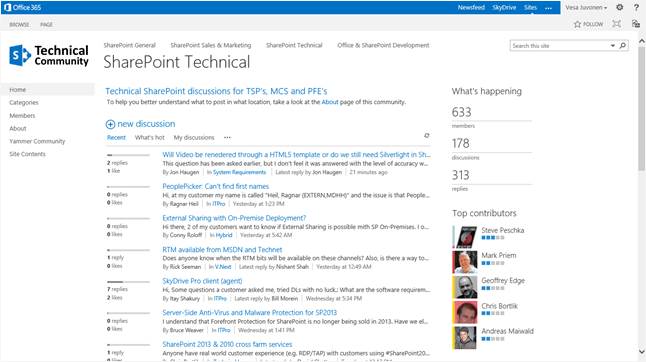Select the My discussions view

pyautogui.click(x=194, y=138)
